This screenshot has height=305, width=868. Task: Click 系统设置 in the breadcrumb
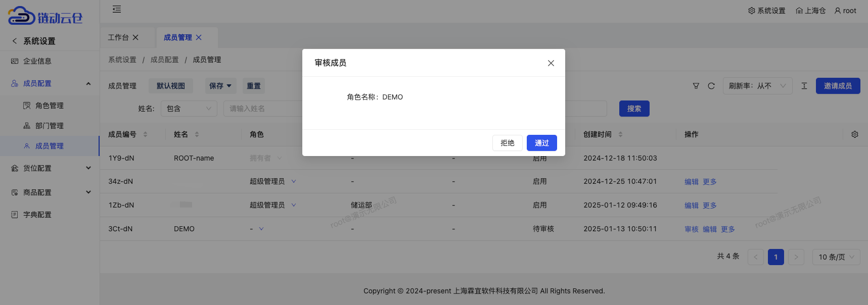point(122,60)
